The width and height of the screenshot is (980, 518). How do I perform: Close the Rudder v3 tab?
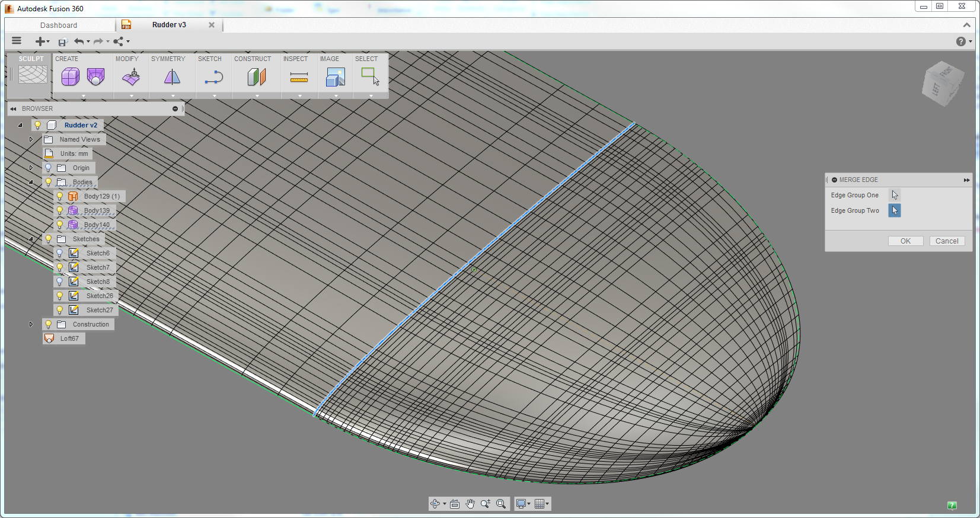point(212,25)
